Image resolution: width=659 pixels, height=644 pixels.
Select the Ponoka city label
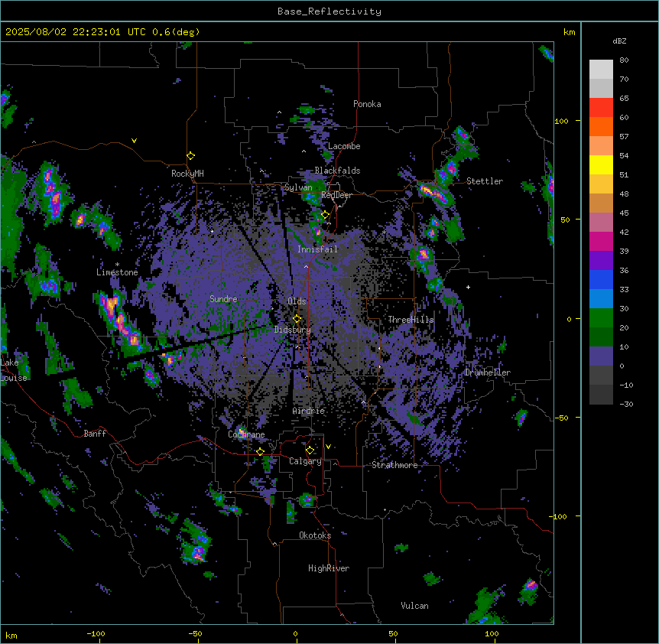tap(367, 104)
